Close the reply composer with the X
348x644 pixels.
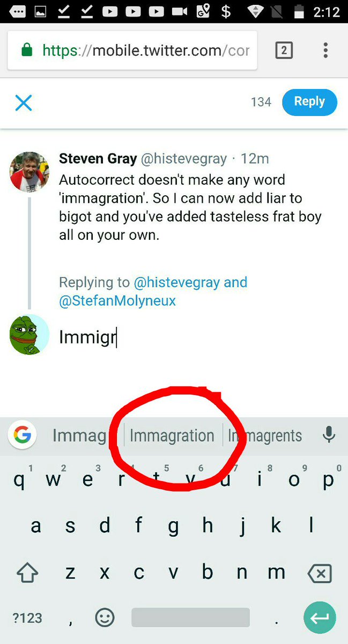(x=24, y=103)
